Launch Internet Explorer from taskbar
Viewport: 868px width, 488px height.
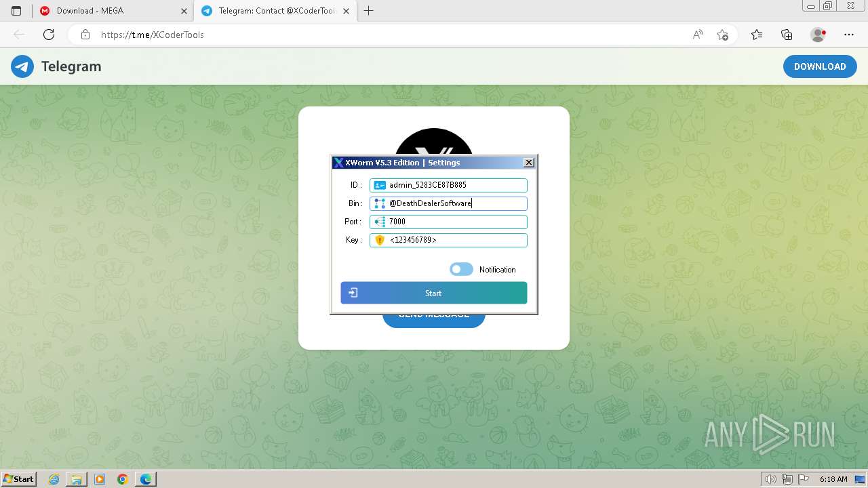tap(54, 479)
